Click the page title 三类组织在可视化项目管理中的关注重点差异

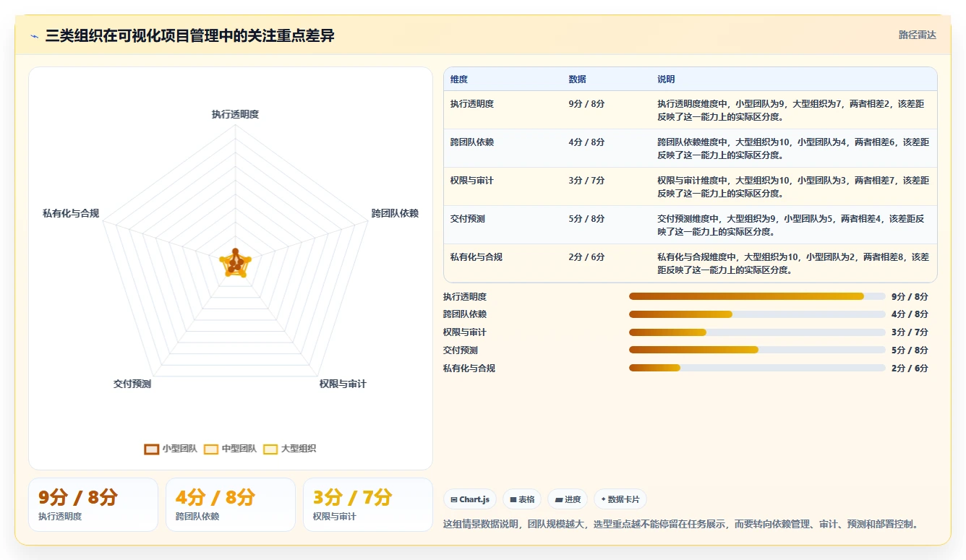tap(189, 36)
